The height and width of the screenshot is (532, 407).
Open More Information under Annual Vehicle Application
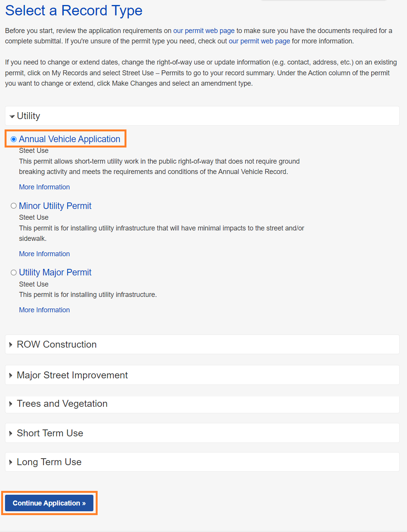click(x=45, y=187)
